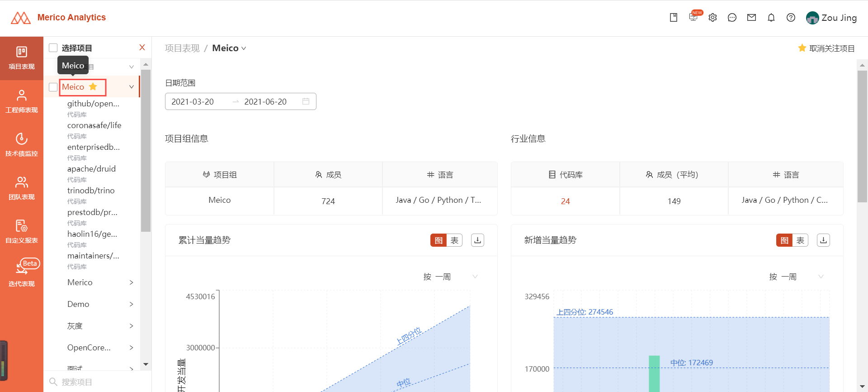The image size is (868, 392).
Task: Click the end date 2021-06-20 field
Action: tap(265, 101)
